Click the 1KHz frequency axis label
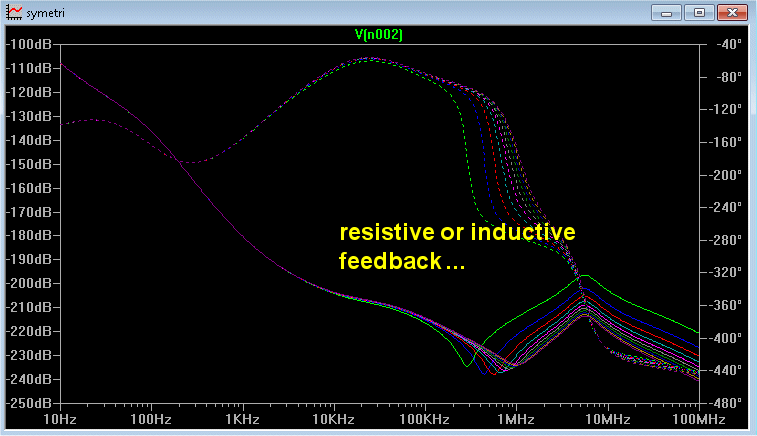Viewport: 757px width, 436px height. click(x=242, y=419)
